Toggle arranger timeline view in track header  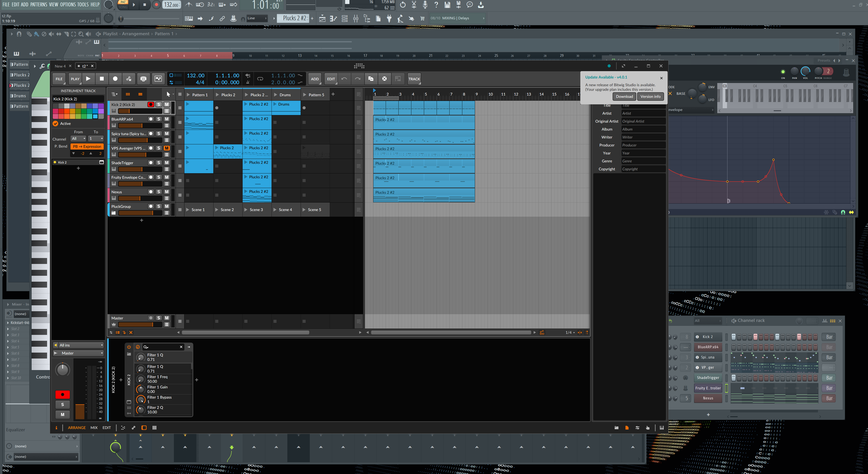140,94
